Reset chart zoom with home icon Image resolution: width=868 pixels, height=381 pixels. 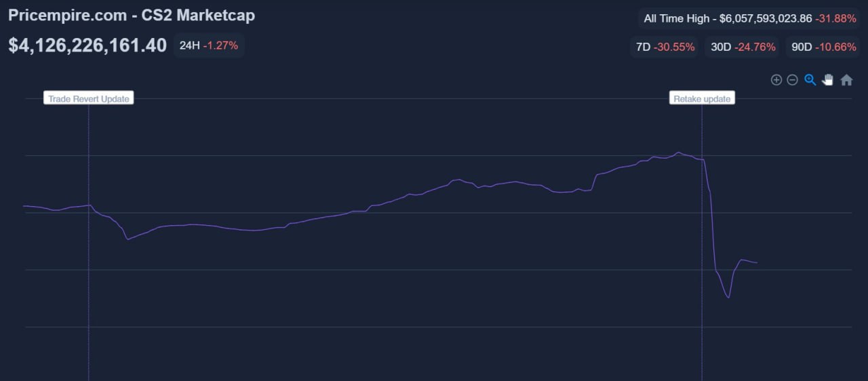coord(846,80)
